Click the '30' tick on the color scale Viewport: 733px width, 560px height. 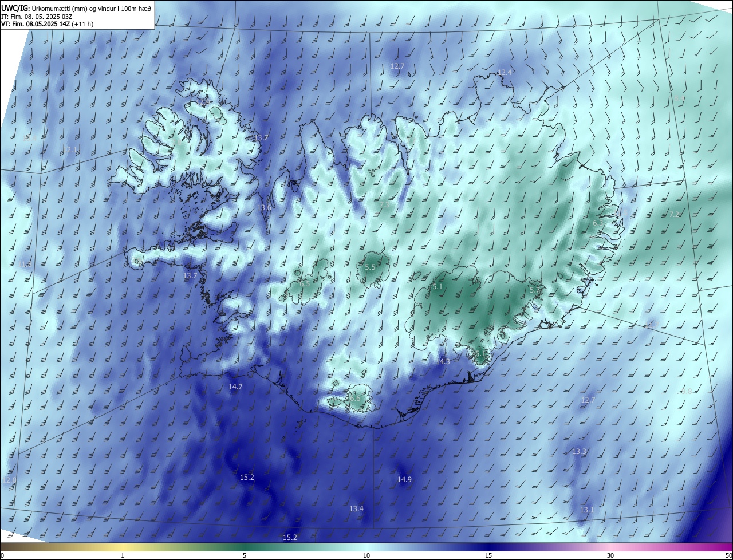tap(610, 555)
